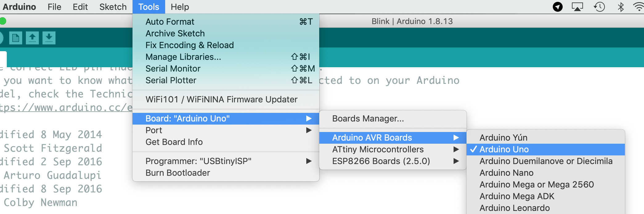
Task: Click the Open sketch up-arrow icon
Action: pos(32,38)
